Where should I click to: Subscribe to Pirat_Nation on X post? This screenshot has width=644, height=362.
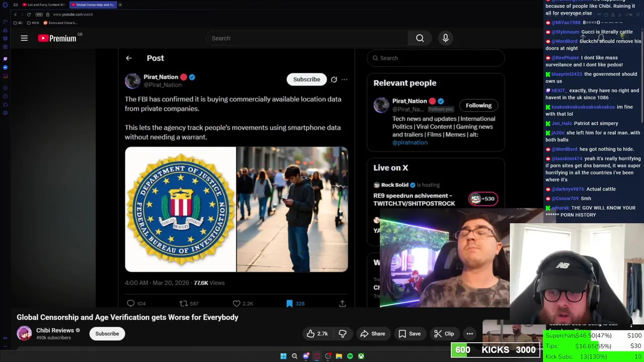(306, 79)
